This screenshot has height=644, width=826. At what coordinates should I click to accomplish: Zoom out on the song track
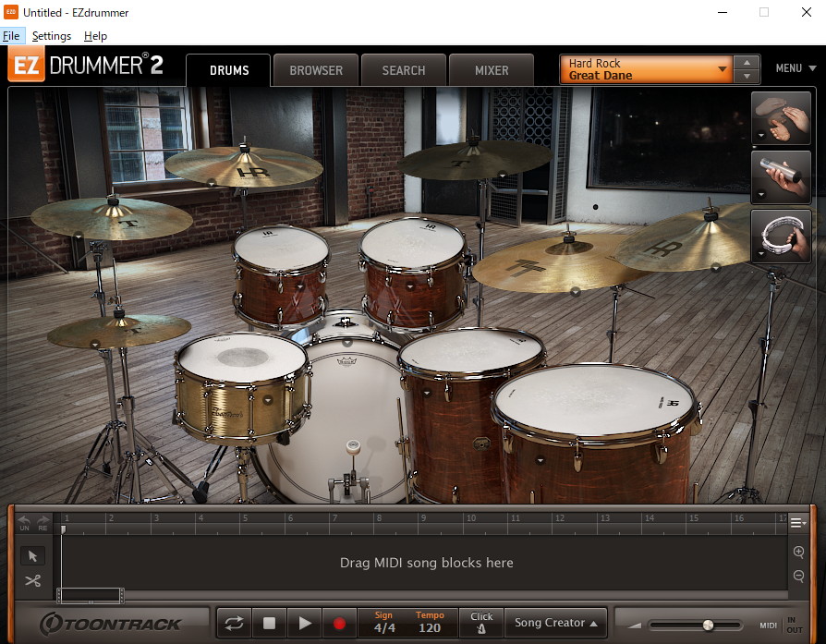[798, 576]
